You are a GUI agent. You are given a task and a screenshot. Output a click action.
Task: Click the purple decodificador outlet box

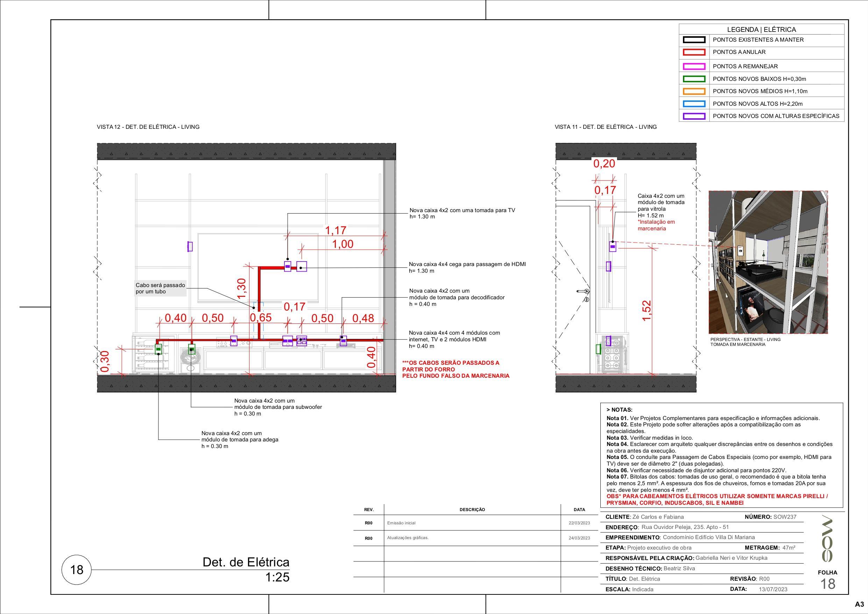click(343, 341)
